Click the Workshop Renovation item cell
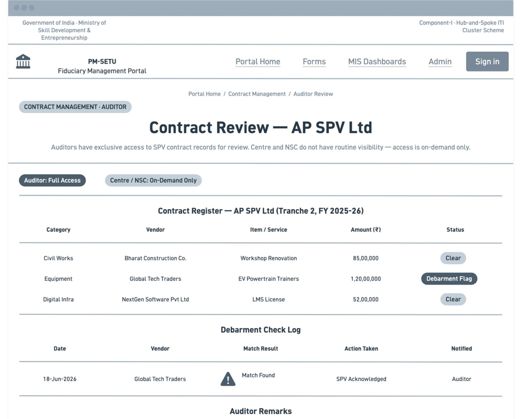 tap(269, 258)
